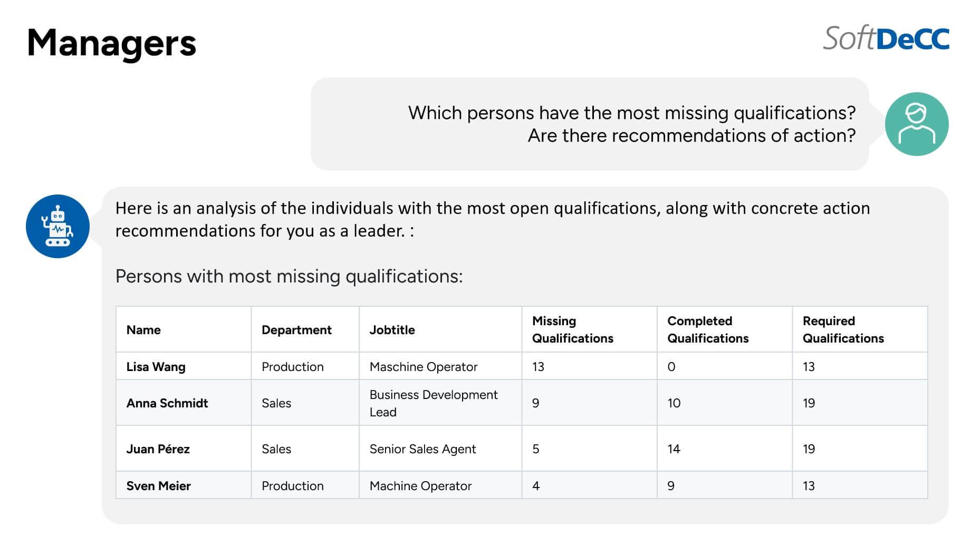Click the green user profile avatar
Screen dimensions: 980x546
click(x=916, y=124)
